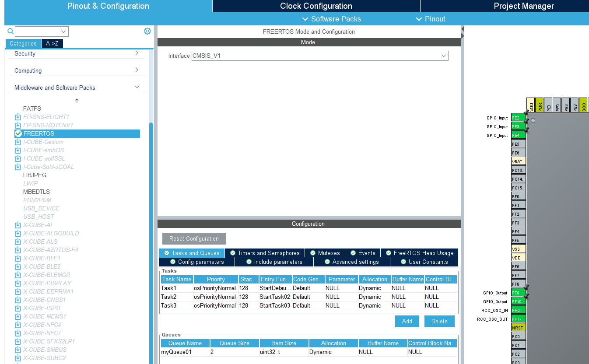The height and width of the screenshot is (364, 589).
Task: Click download icon next to X-CUBE-AZRTOS-F4
Action: 18,250
